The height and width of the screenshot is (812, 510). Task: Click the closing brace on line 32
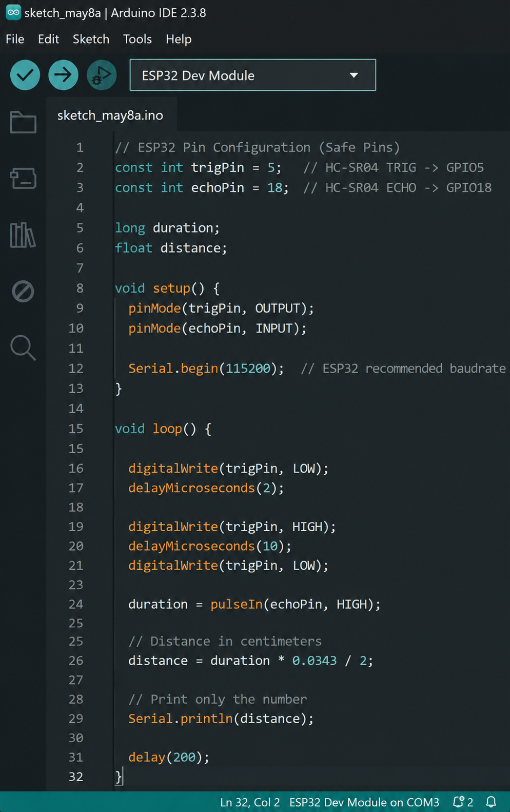[119, 777]
